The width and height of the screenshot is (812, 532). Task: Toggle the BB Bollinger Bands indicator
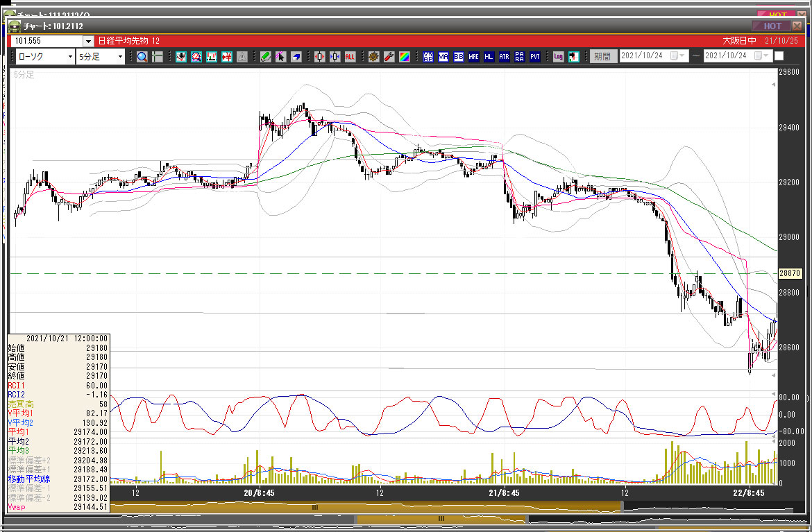(459, 57)
